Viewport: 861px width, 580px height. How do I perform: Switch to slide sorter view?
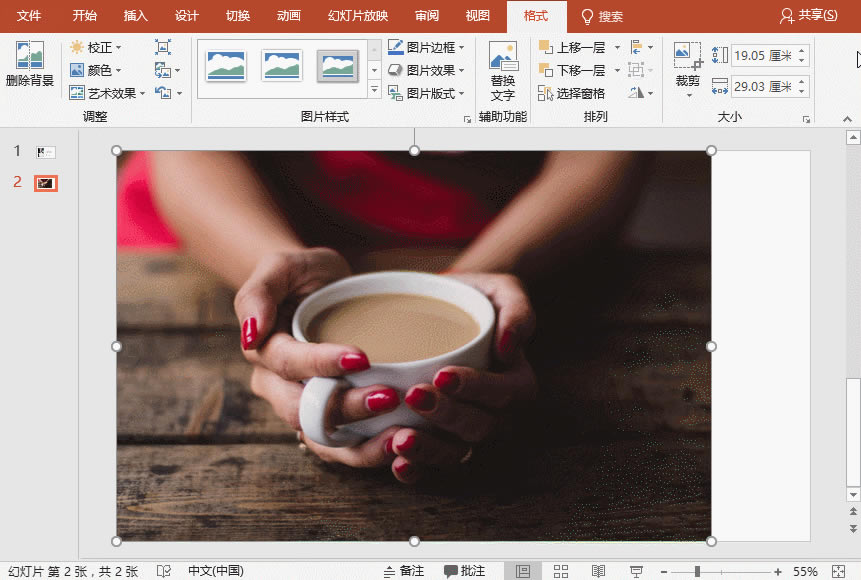561,572
